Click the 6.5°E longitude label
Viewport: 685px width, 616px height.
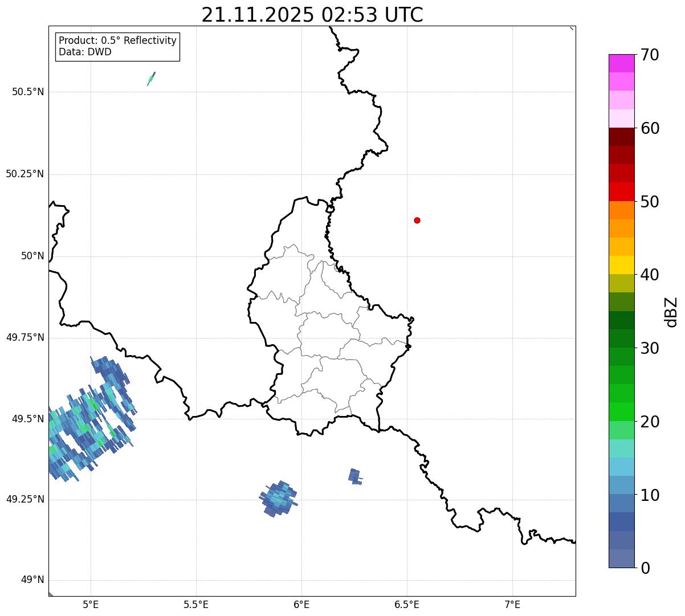(407, 604)
